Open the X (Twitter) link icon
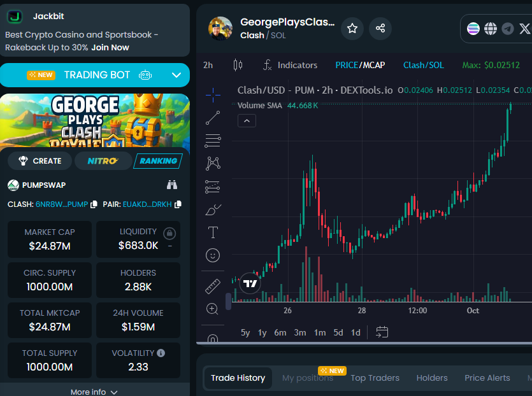Screen dimensions: 532x396 (x=524, y=29)
